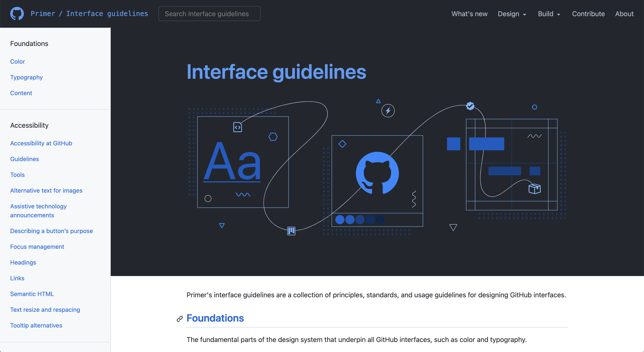Viewport: 644px width, 352px height.
Task: Click the code bracket icon in hero
Action: coord(238,127)
